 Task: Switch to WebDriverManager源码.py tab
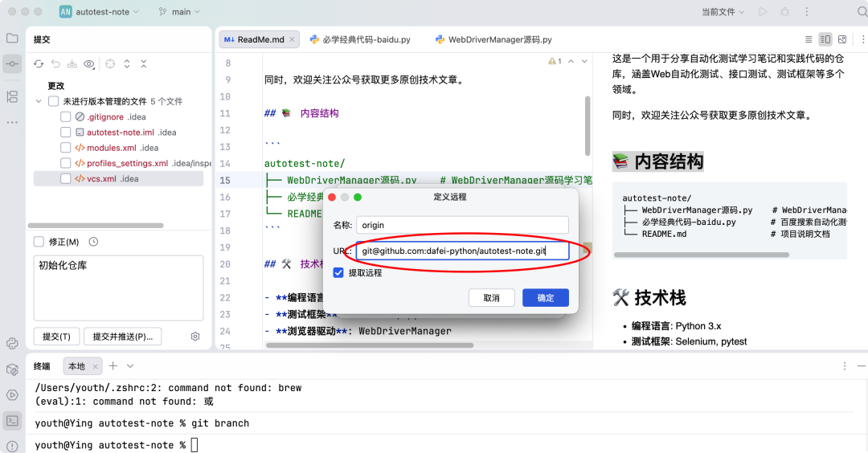tap(493, 39)
